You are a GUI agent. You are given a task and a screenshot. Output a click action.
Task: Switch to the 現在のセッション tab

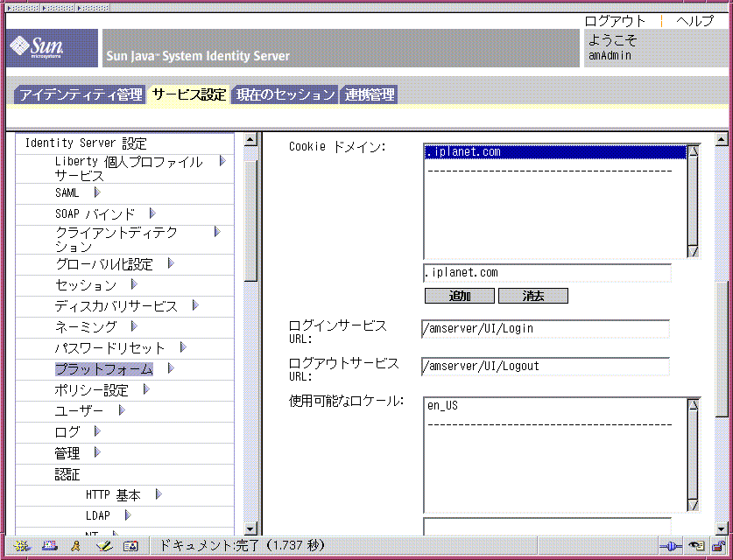(x=285, y=94)
